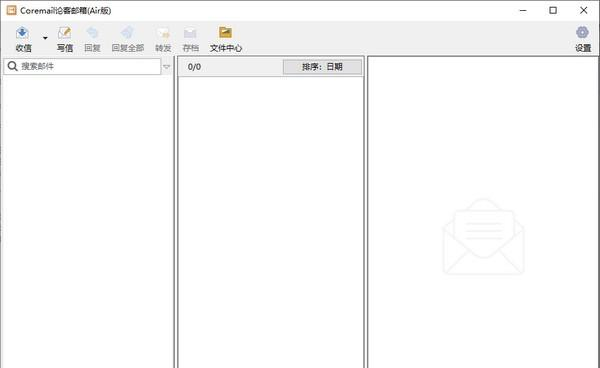Click the 0/0 mail count text
Viewport: 600px width, 368px height.
tap(194, 67)
